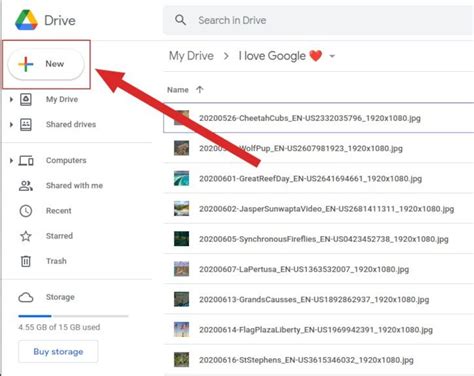The height and width of the screenshot is (376, 474).
Task: Select 20200526-CheetahCubs jpg file name
Action: [x=310, y=118]
